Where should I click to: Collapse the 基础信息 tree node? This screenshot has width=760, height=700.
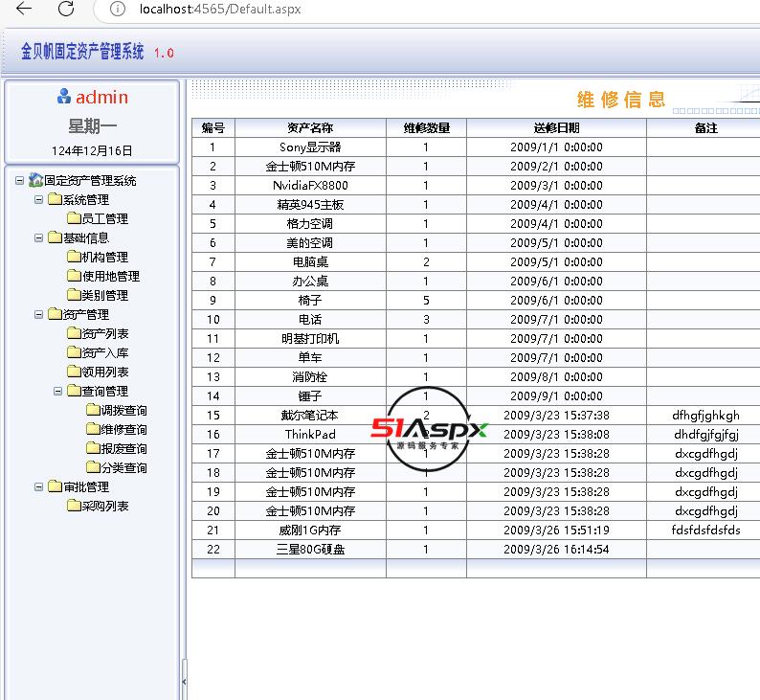tap(39, 238)
